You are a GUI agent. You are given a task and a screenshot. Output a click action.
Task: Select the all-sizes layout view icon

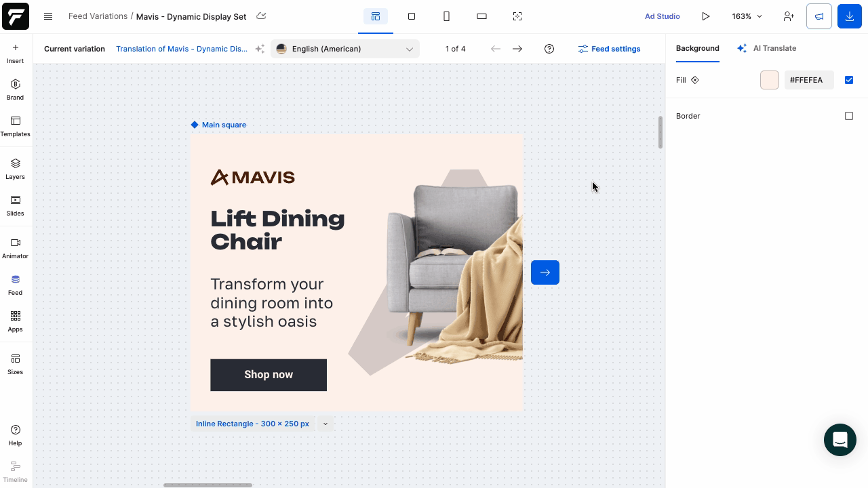coord(376,16)
